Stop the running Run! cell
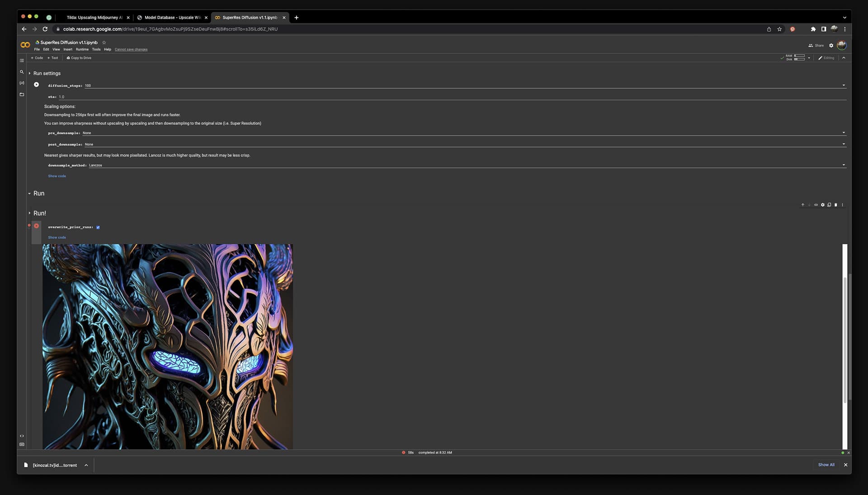The width and height of the screenshot is (868, 495). pyautogui.click(x=37, y=226)
